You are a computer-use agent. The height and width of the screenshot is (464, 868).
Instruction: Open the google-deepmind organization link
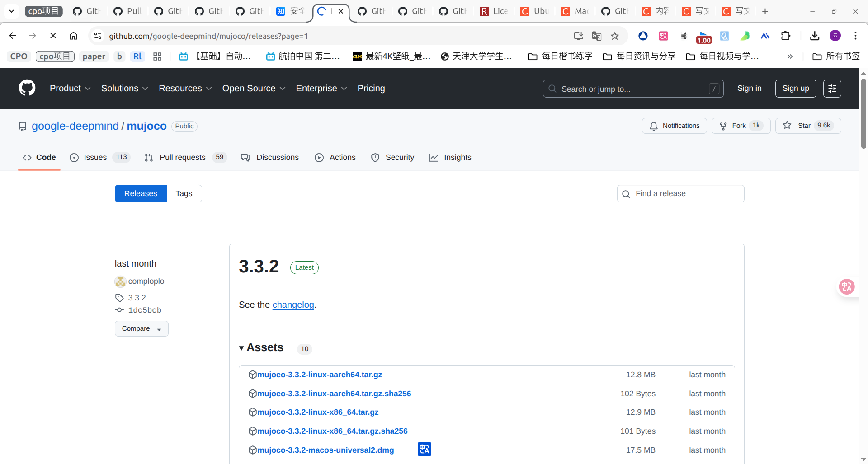point(75,126)
